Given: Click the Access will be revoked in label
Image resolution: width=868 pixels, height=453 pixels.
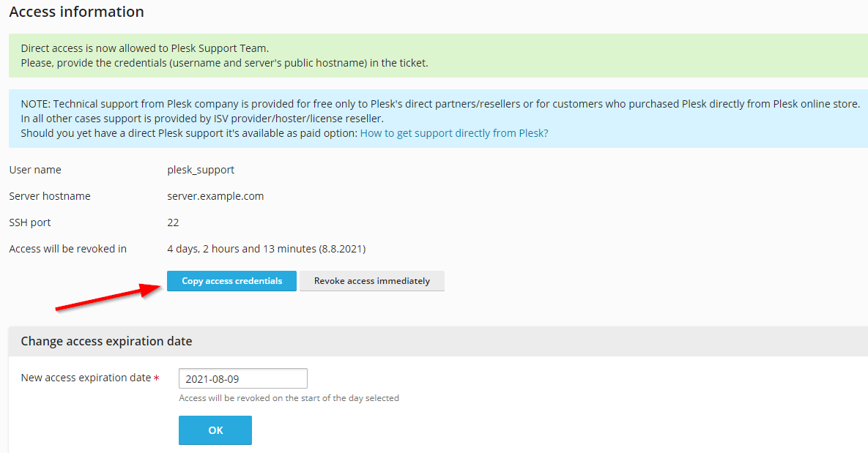Looking at the screenshot, I should click(67, 248).
